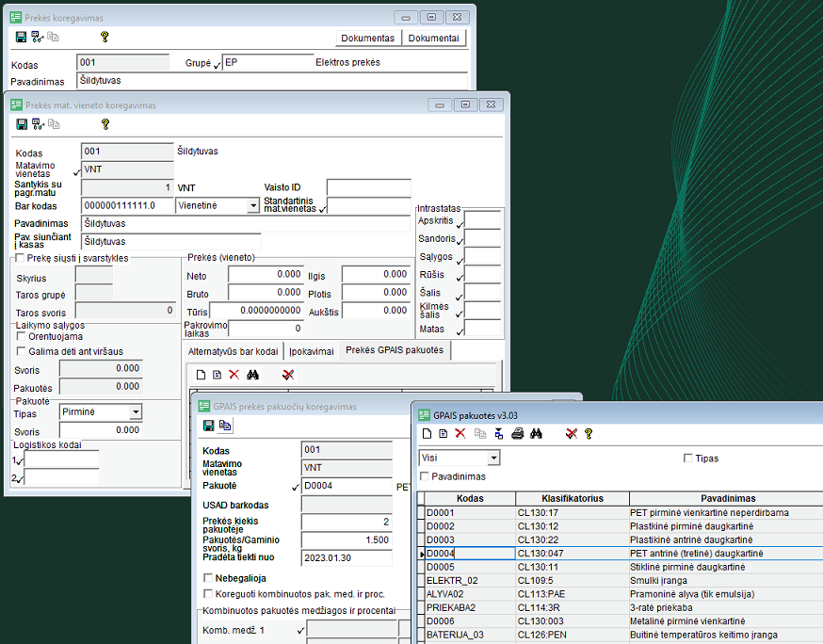Click the red delete X under Prekės GPAIS pakuotės tab
The height and width of the screenshot is (644, 823).
pyautogui.click(x=234, y=375)
